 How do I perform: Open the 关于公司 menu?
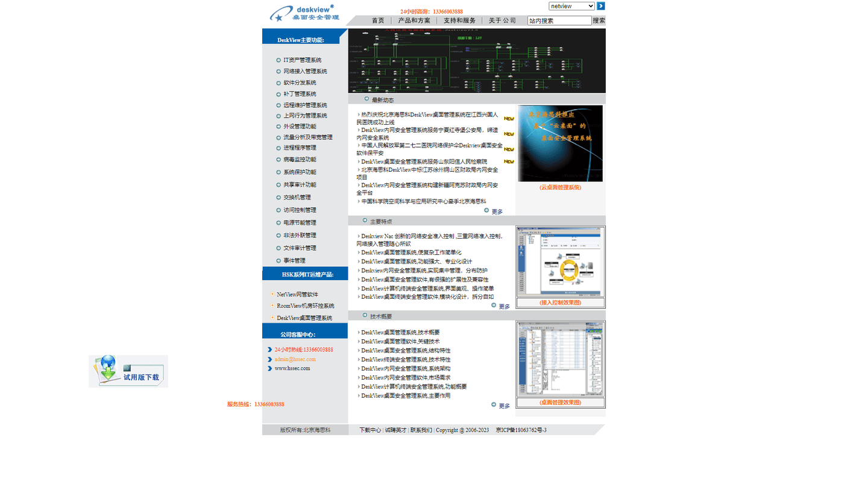(502, 20)
